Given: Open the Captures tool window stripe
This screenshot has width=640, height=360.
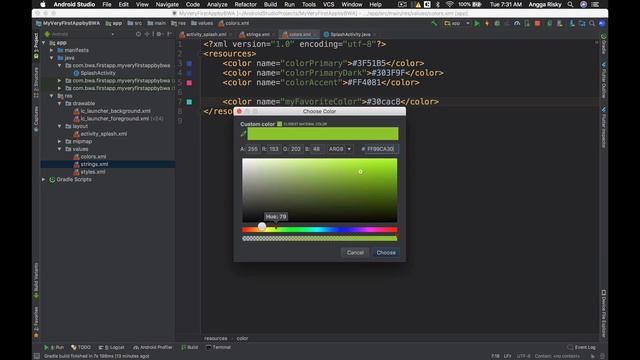Looking at the screenshot, I should tap(36, 119).
